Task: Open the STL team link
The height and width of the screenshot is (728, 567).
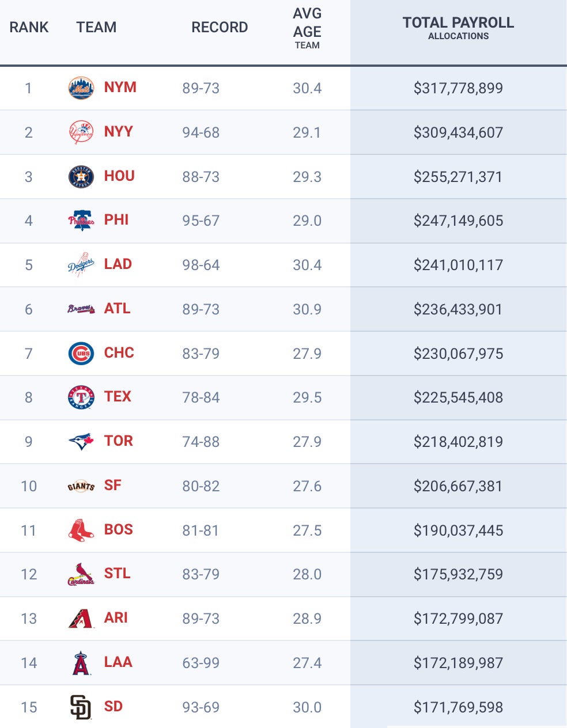Action: pyautogui.click(x=117, y=574)
